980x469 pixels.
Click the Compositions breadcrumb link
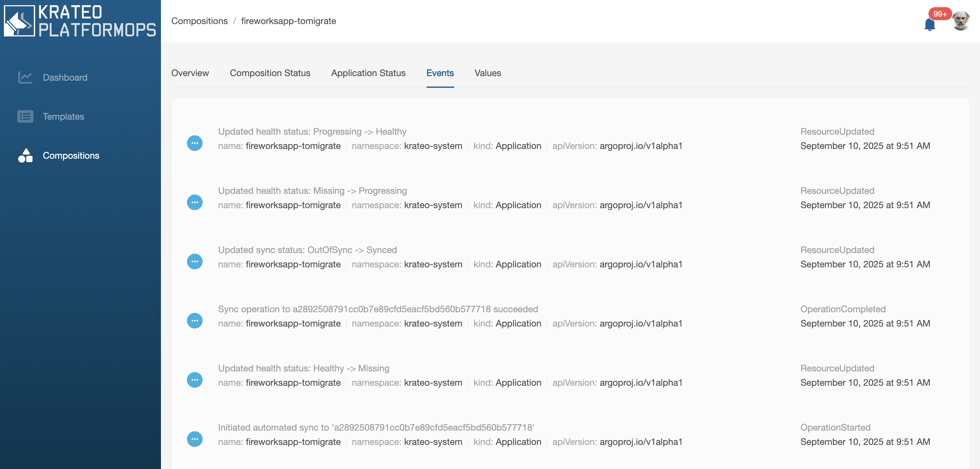199,21
